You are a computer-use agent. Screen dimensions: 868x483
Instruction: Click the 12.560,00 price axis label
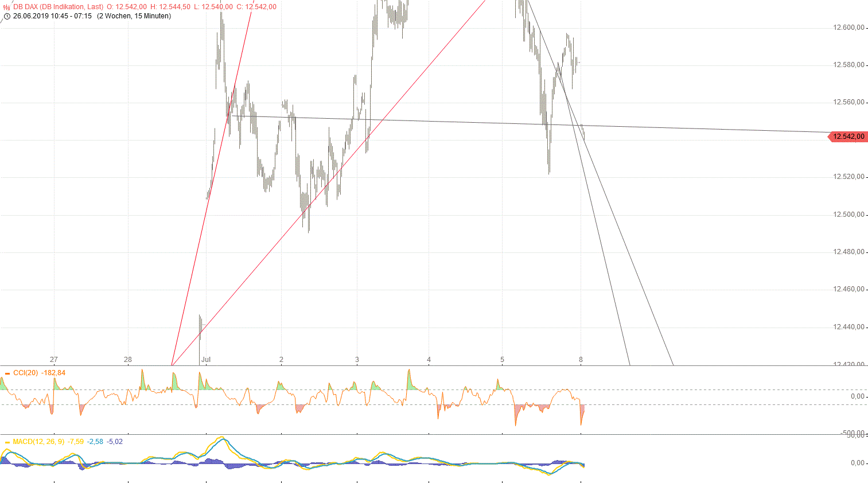click(x=848, y=102)
